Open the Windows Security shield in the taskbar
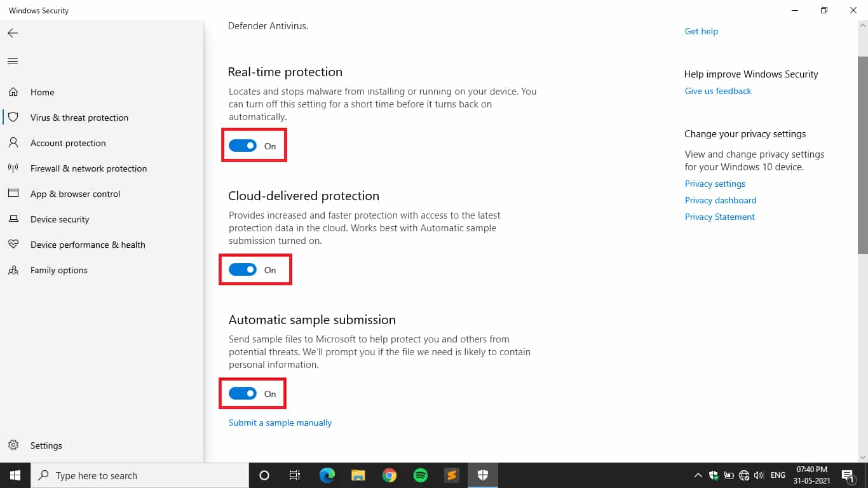Viewport: 868px width, 488px height. tap(482, 475)
